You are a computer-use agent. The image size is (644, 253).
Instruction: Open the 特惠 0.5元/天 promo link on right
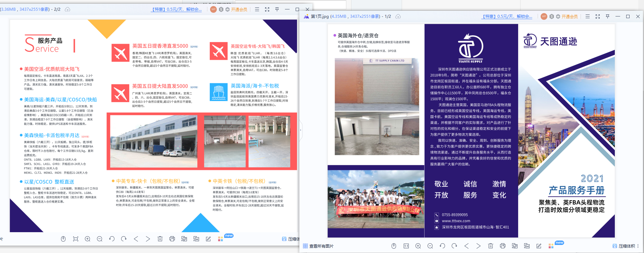click(507, 16)
